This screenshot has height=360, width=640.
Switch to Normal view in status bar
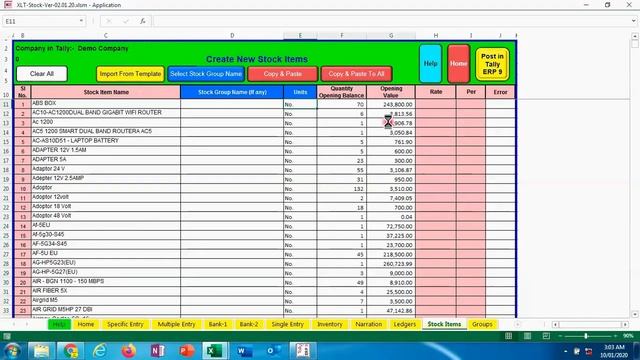[508, 336]
